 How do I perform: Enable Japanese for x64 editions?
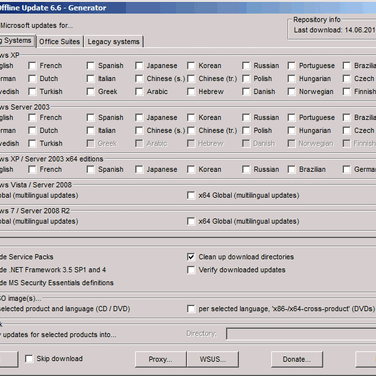[x=139, y=170]
